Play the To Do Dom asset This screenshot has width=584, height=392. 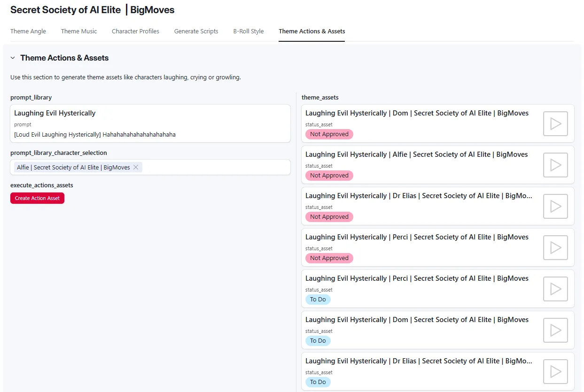tap(555, 330)
